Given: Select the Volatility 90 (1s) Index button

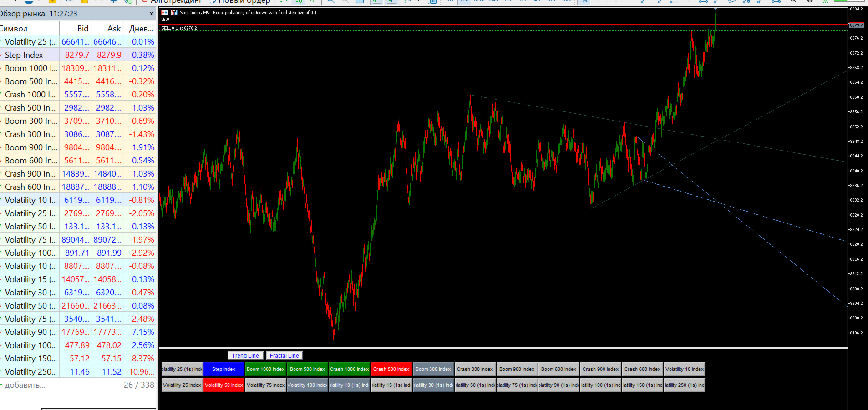Looking at the screenshot, I should coord(558,385).
